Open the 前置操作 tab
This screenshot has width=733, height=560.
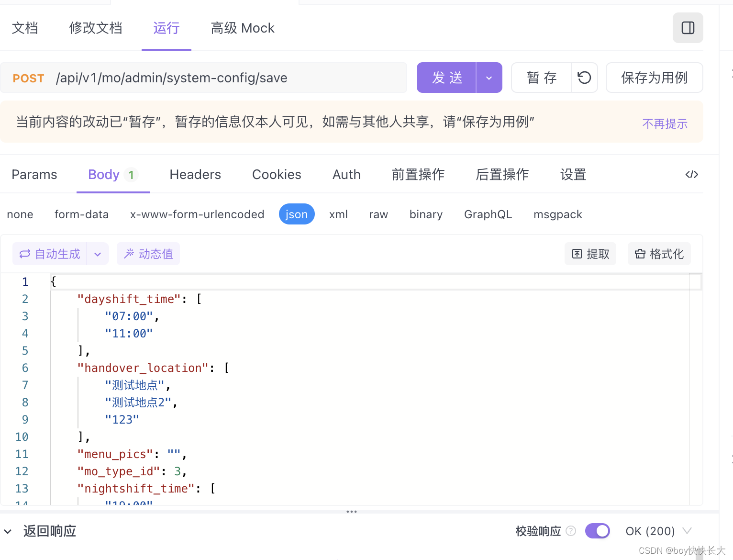click(x=418, y=175)
